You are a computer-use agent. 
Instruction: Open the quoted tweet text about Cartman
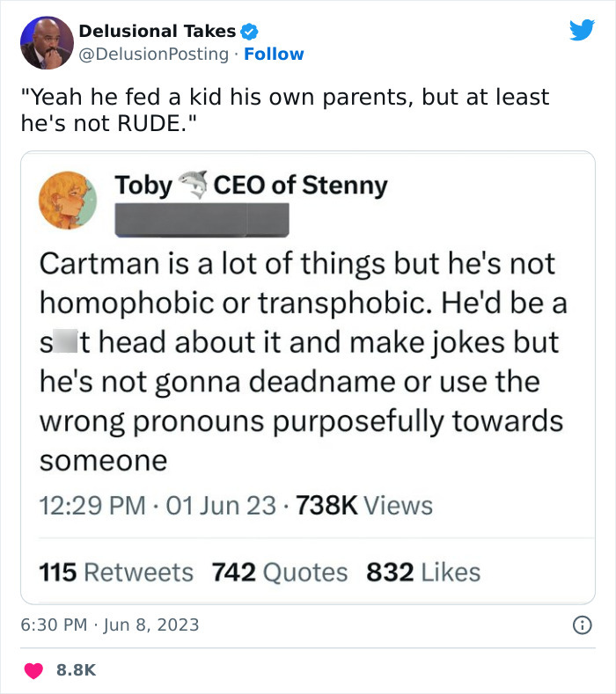point(299,361)
